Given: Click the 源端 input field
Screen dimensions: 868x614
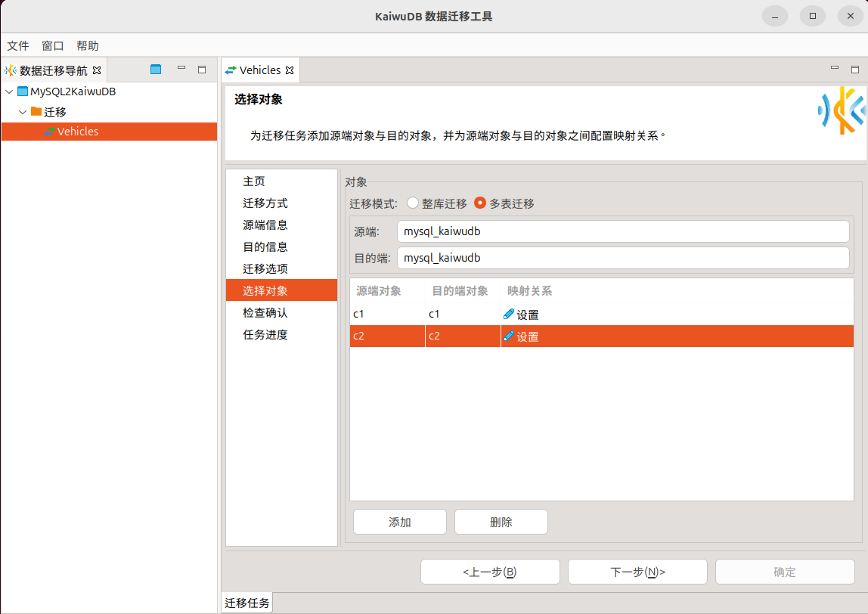Looking at the screenshot, I should click(x=623, y=231).
